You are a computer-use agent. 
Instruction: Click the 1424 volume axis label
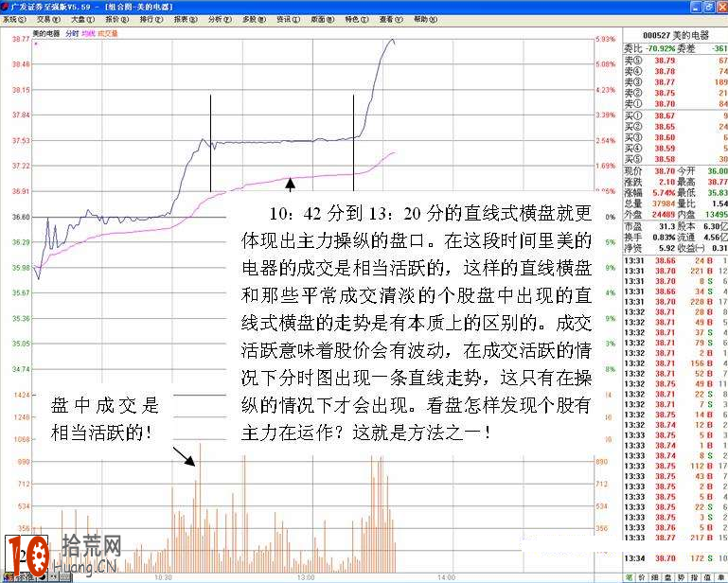pyautogui.click(x=22, y=395)
